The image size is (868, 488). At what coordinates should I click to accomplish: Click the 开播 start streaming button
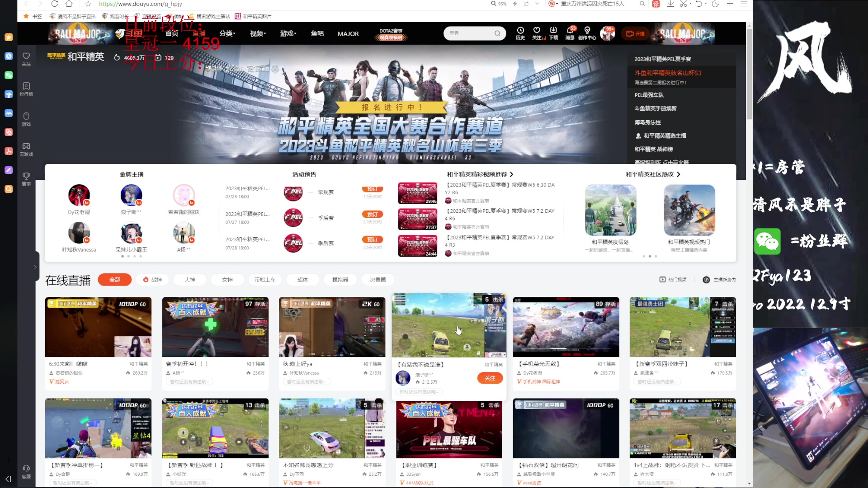click(x=636, y=33)
